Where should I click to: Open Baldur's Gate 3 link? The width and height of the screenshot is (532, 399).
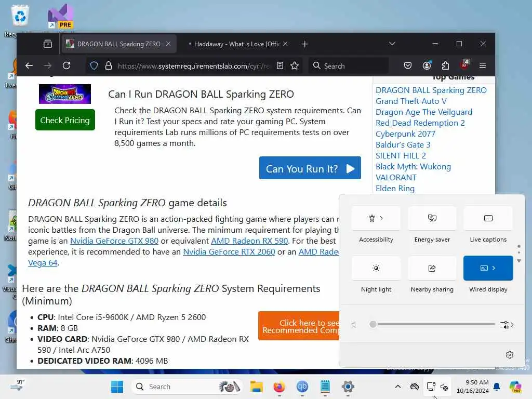pos(403,144)
